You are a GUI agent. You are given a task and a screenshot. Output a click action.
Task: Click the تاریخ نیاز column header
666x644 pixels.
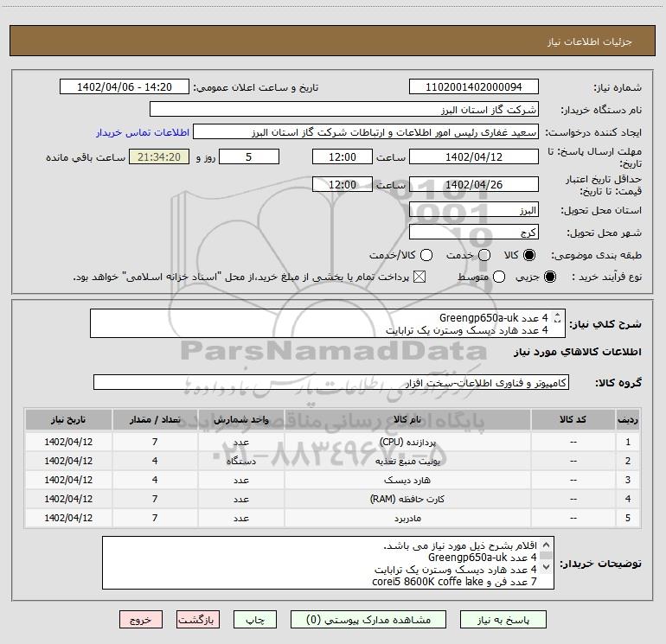[x=68, y=419]
